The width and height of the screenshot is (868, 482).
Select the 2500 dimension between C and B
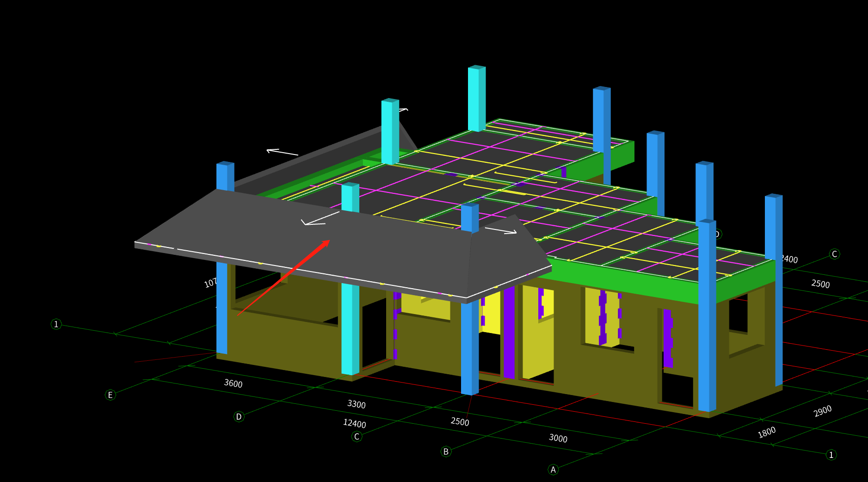pos(460,421)
